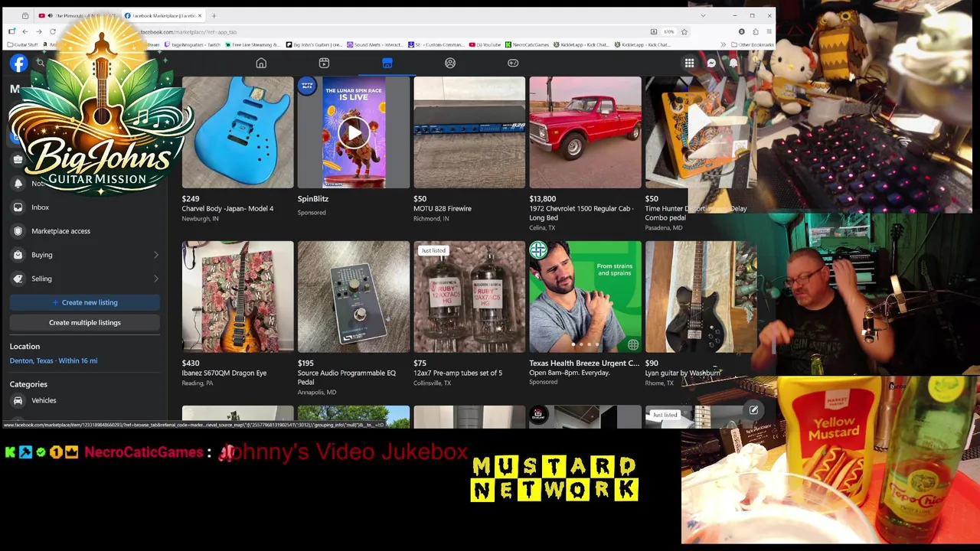Open Charvel Body -Japan- Model 4 title
980x551 pixels.
[x=227, y=209]
